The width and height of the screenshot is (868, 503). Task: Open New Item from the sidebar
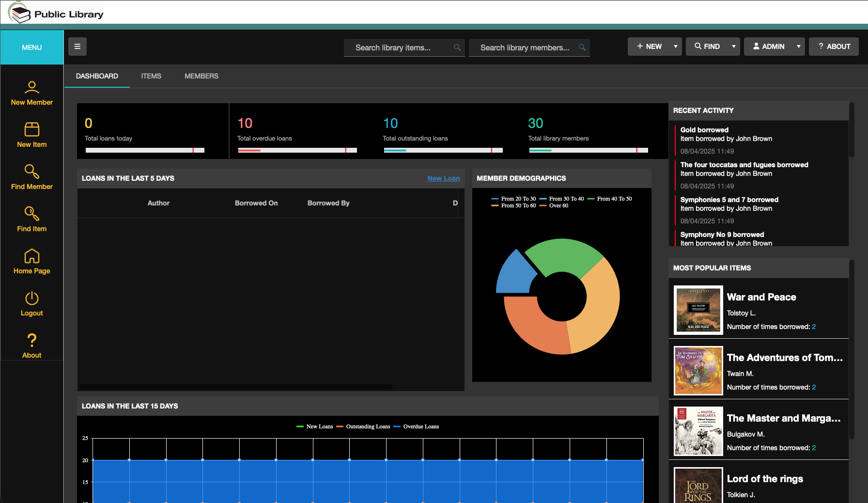coord(31,130)
